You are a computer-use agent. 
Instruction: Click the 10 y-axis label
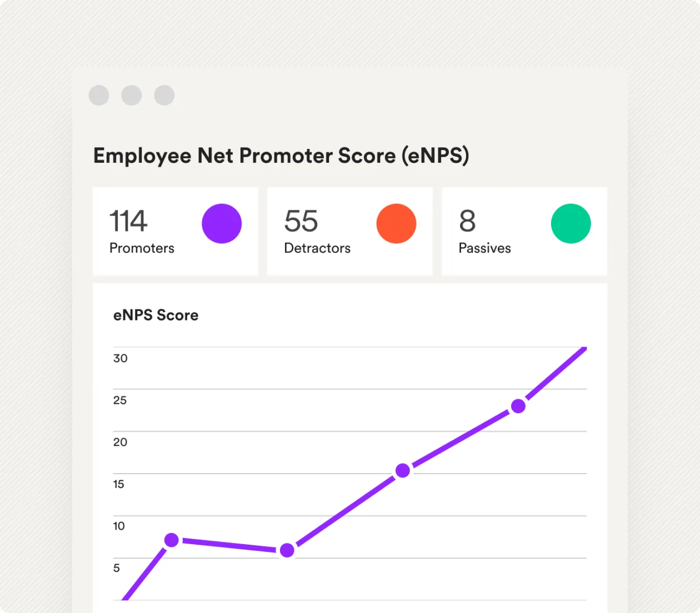(x=119, y=526)
